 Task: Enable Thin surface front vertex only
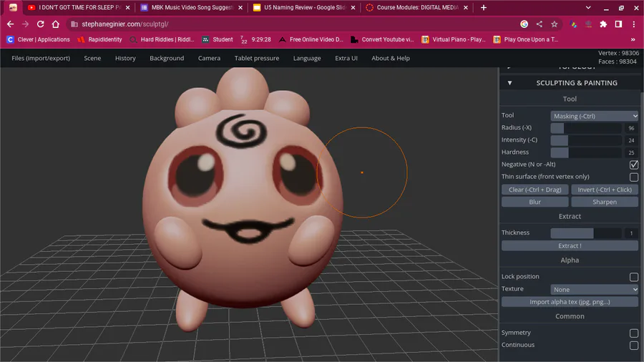(634, 177)
